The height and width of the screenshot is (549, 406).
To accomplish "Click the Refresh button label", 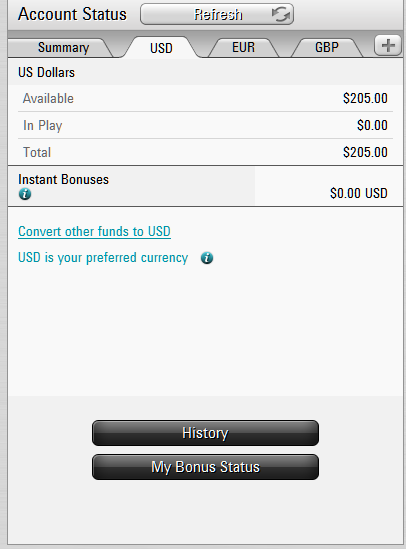I will click(x=218, y=15).
